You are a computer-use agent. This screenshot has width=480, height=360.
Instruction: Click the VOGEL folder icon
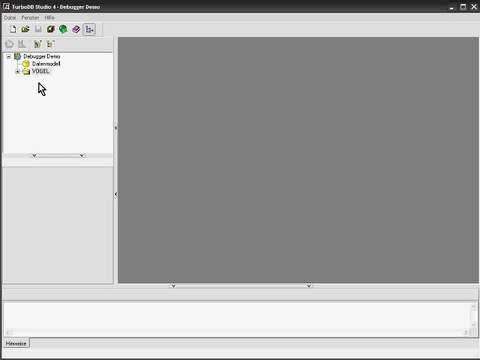[26, 71]
